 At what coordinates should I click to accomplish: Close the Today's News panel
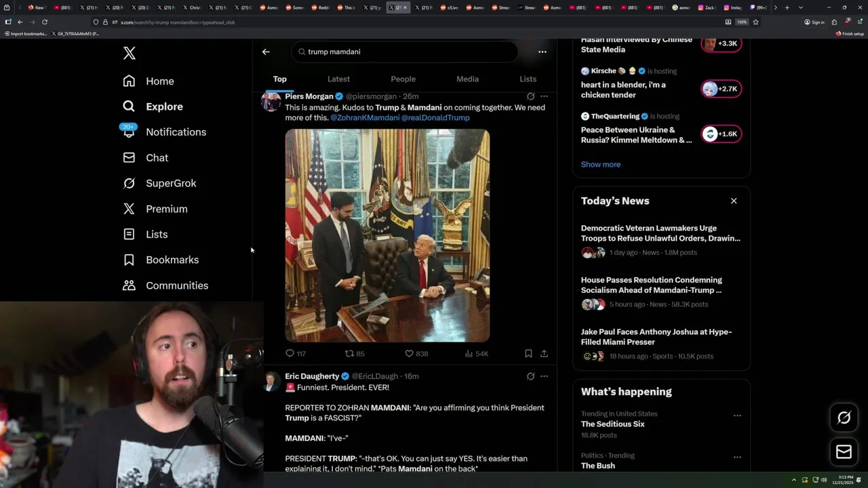(x=734, y=201)
